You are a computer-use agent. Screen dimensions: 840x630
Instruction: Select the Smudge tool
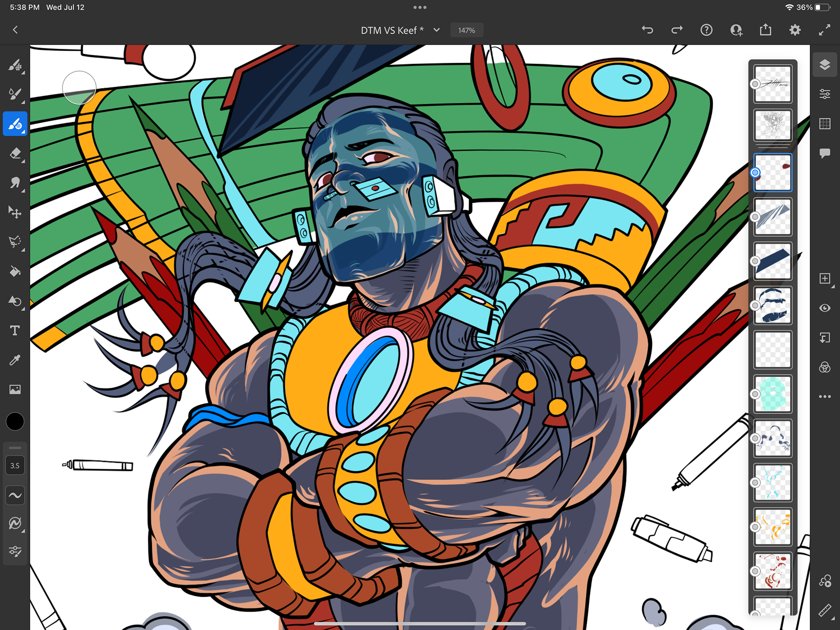tap(15, 183)
